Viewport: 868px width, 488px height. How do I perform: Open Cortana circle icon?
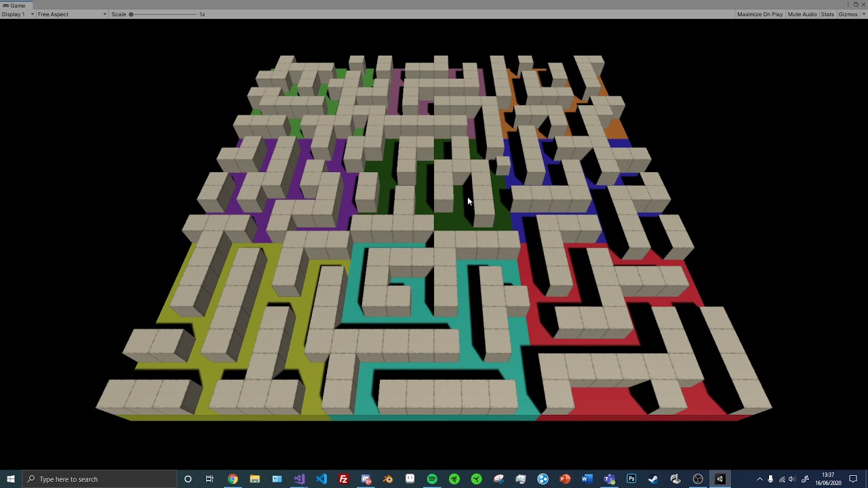click(188, 479)
